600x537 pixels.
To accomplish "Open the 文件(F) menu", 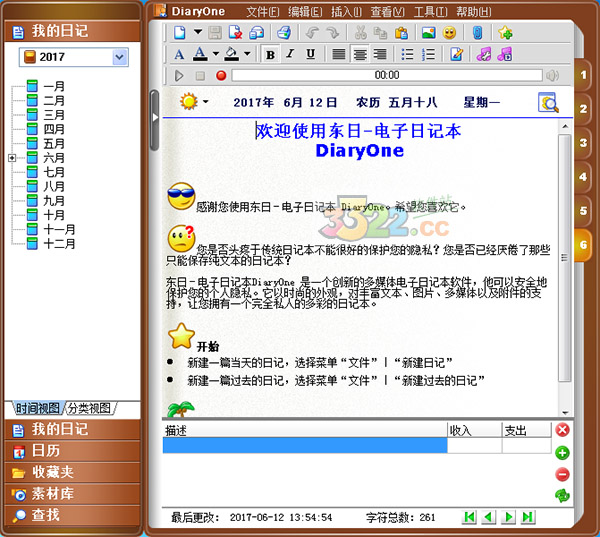I will point(263,12).
